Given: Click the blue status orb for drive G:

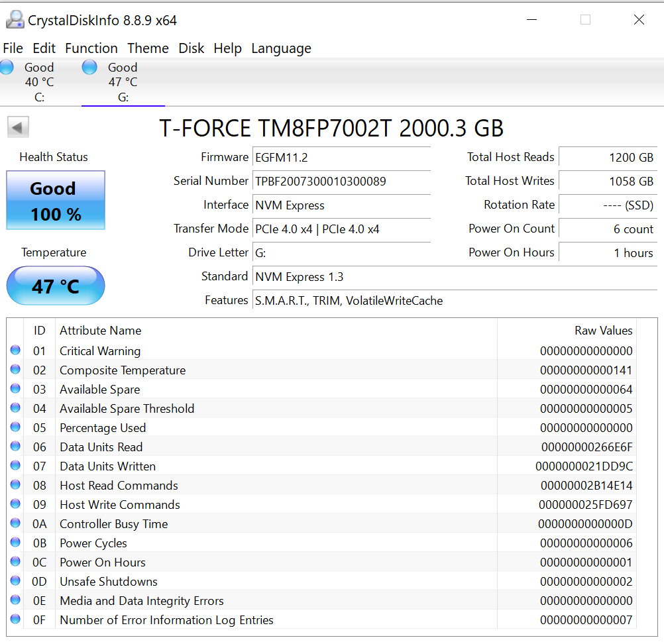Looking at the screenshot, I should coord(89,67).
